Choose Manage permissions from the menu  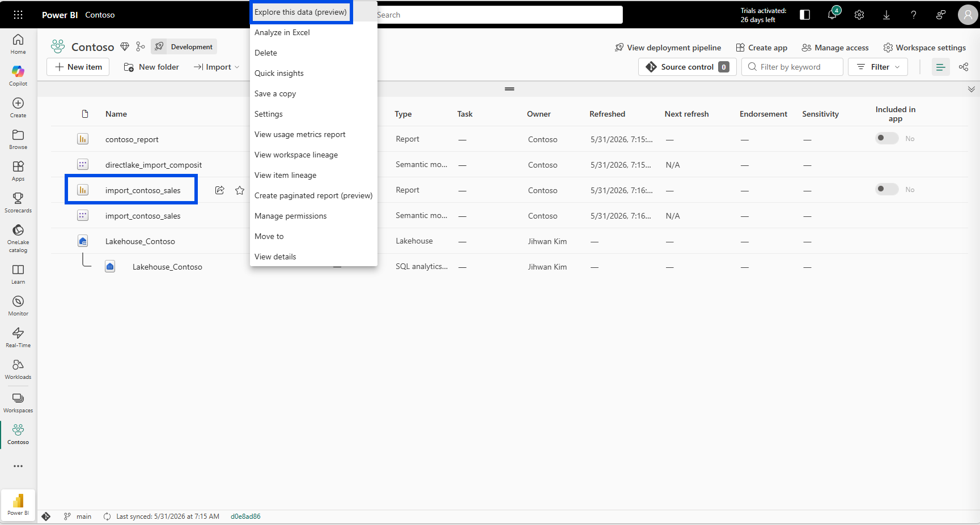313,216
